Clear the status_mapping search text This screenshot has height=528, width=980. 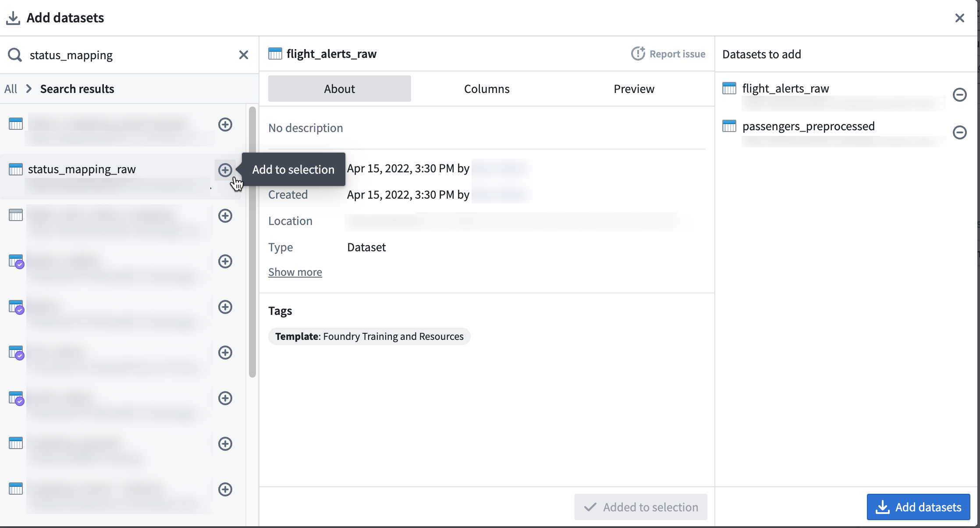click(244, 55)
